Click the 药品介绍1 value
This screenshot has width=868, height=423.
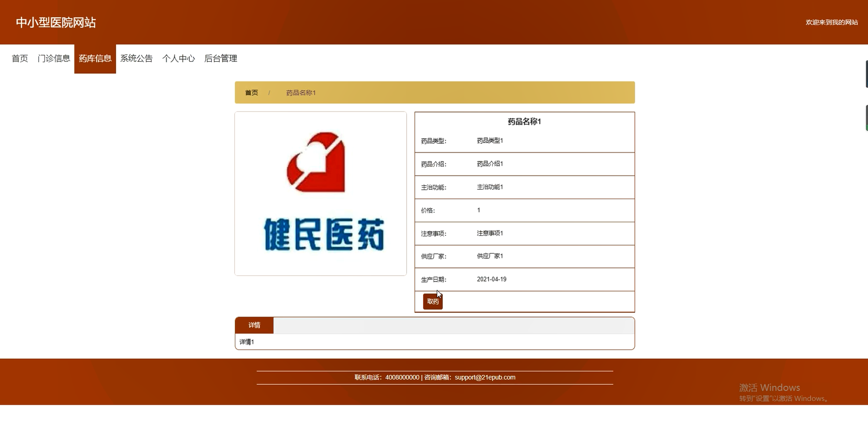(x=490, y=164)
